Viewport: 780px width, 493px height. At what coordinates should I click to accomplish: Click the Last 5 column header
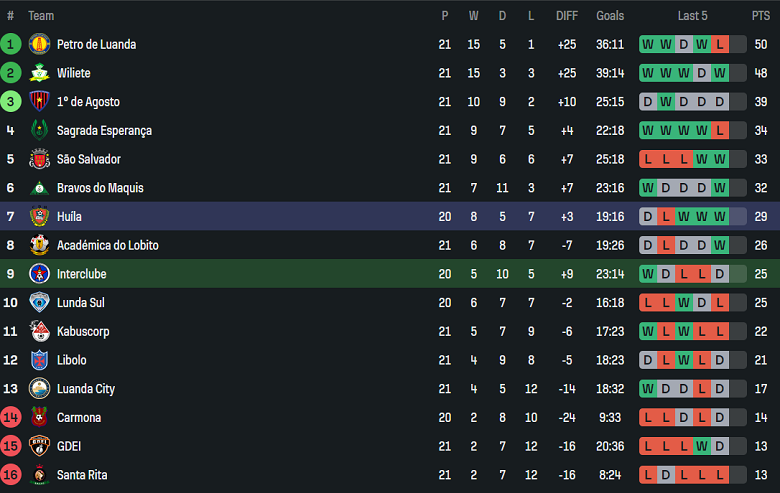coord(692,16)
